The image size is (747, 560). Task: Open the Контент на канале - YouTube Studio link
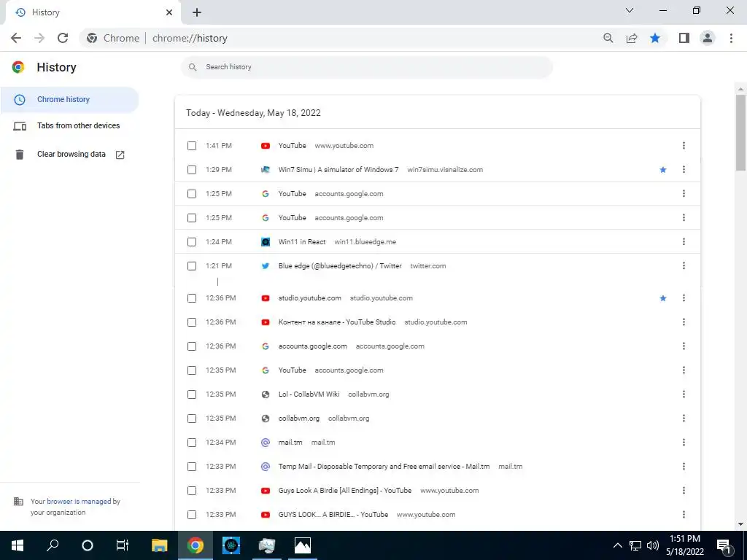click(x=337, y=322)
